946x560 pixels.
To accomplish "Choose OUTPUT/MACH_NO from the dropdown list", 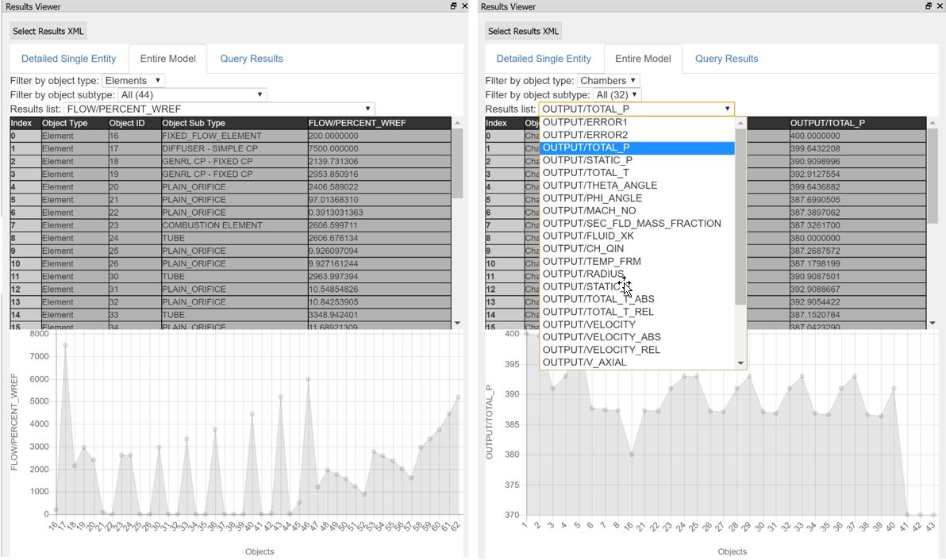I will pos(588,211).
